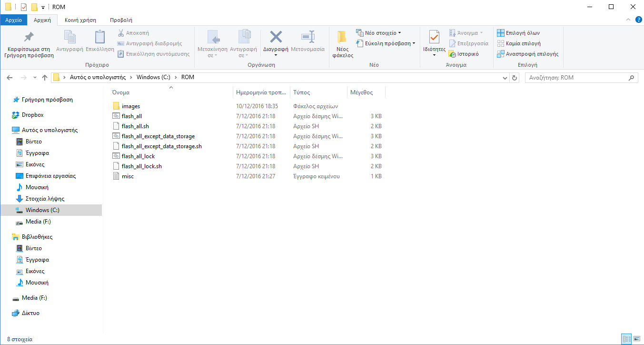The height and width of the screenshot is (345, 644).
Task: Open the help question mark icon
Action: pyautogui.click(x=638, y=20)
